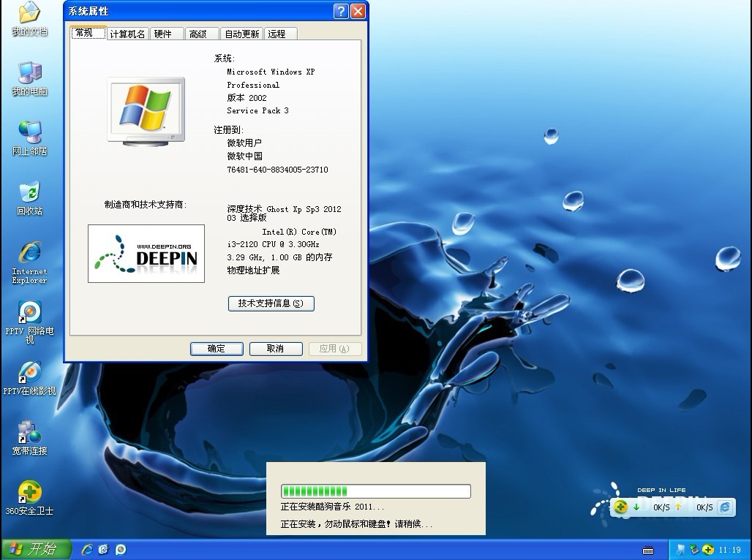
Task: Open the 自动更新 tab
Action: [241, 34]
